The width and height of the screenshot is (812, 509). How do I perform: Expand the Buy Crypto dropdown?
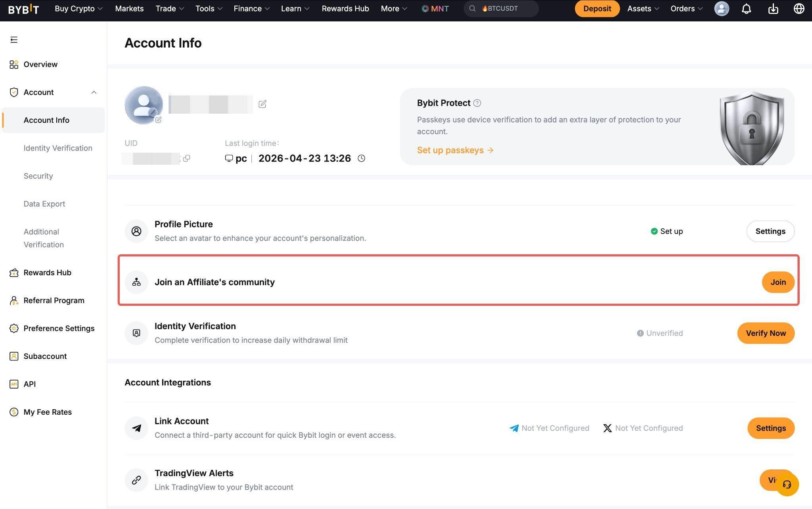tap(79, 9)
